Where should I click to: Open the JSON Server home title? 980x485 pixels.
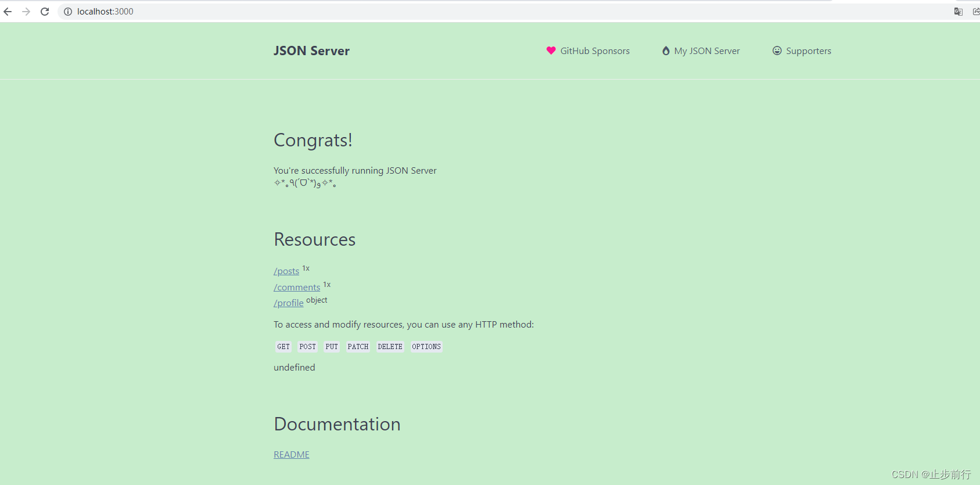click(x=311, y=51)
